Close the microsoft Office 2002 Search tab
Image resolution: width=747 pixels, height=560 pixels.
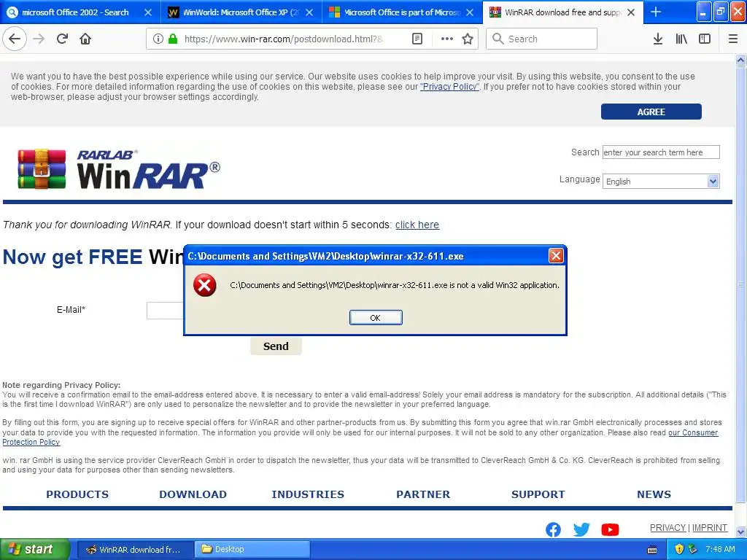tap(148, 12)
